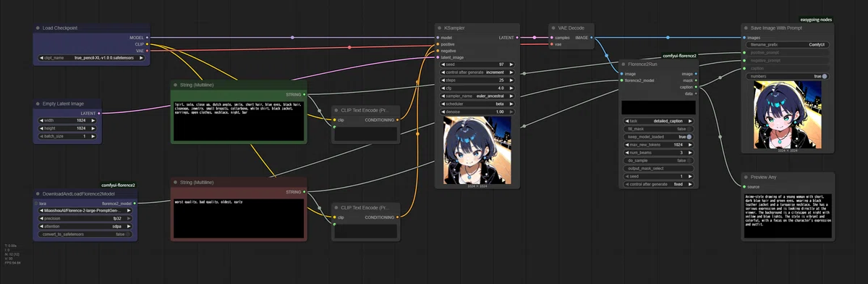Click the filename_prefix ComfyUI field
This screenshot has width=868, height=284.
tap(787, 44)
